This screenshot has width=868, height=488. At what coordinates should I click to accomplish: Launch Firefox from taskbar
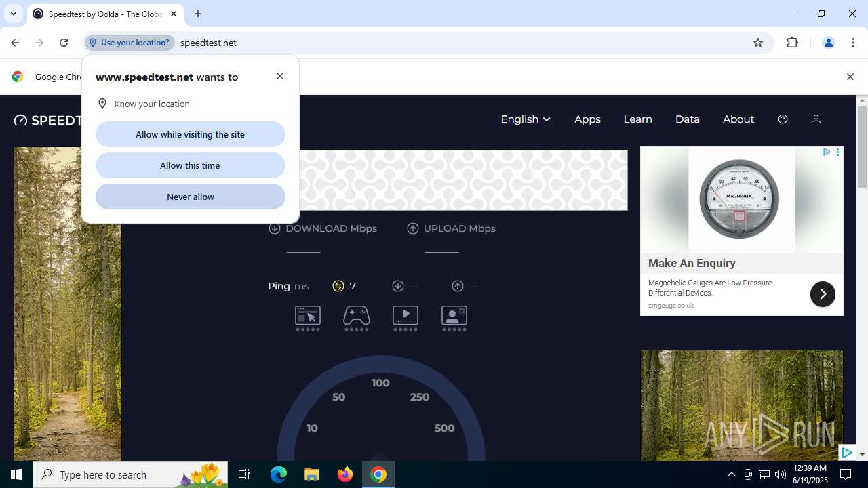pos(345,474)
